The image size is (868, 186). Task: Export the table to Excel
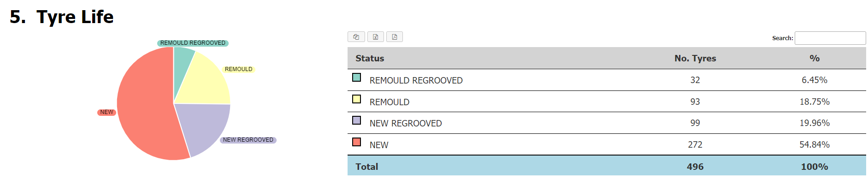click(376, 37)
